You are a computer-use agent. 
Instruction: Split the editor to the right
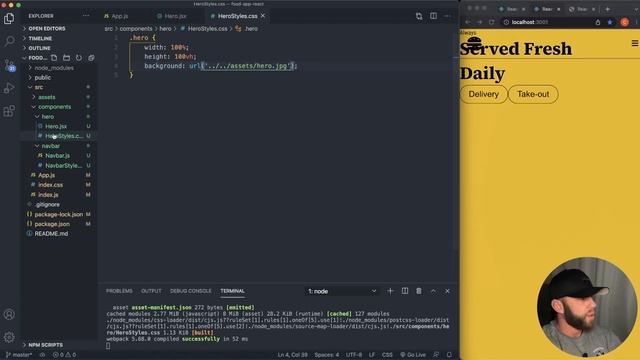point(433,16)
